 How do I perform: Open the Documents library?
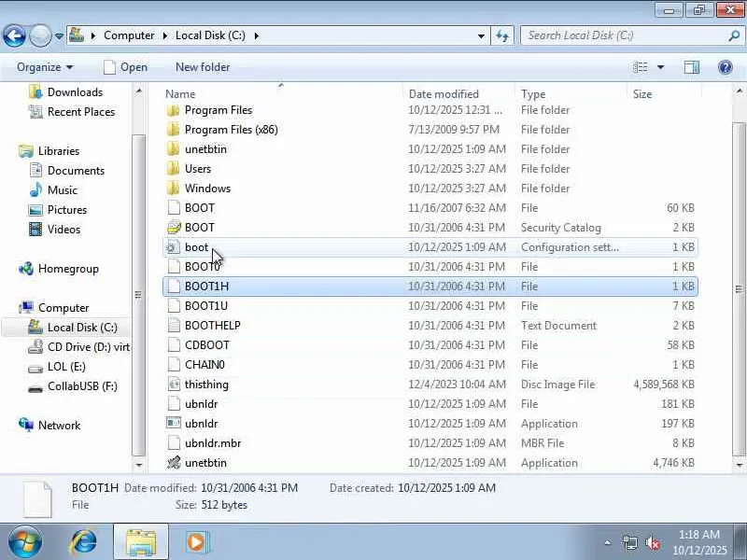pyautogui.click(x=76, y=171)
